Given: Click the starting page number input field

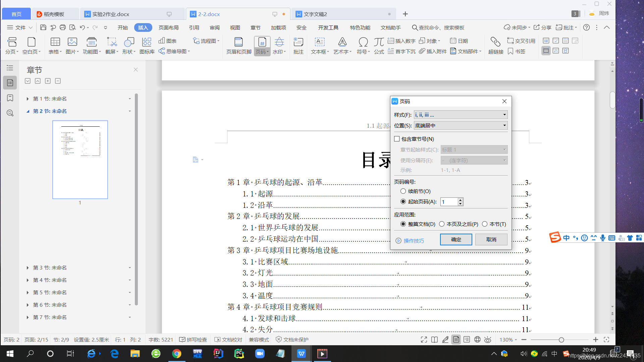Looking at the screenshot, I should pos(449,202).
